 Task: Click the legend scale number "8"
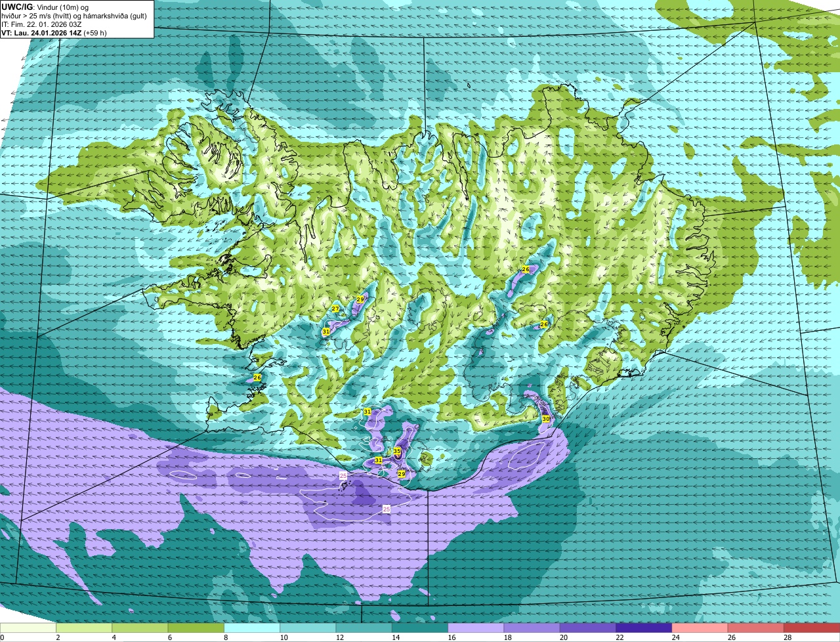coord(226,637)
